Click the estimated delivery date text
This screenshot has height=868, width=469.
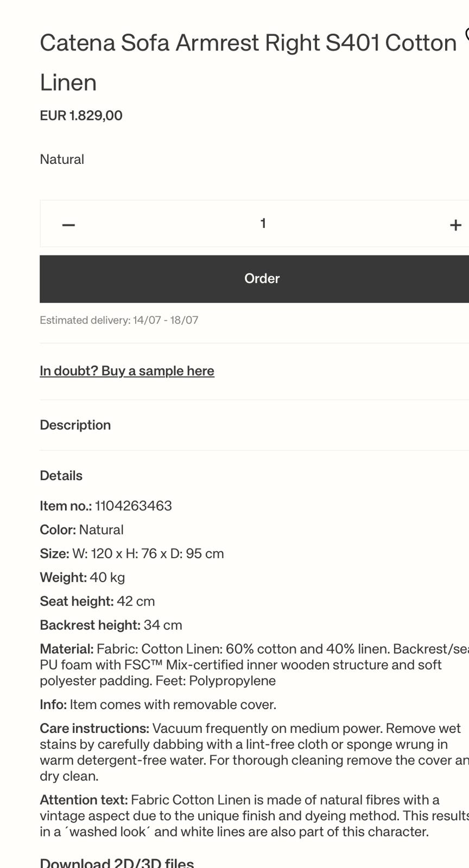pyautogui.click(x=119, y=320)
